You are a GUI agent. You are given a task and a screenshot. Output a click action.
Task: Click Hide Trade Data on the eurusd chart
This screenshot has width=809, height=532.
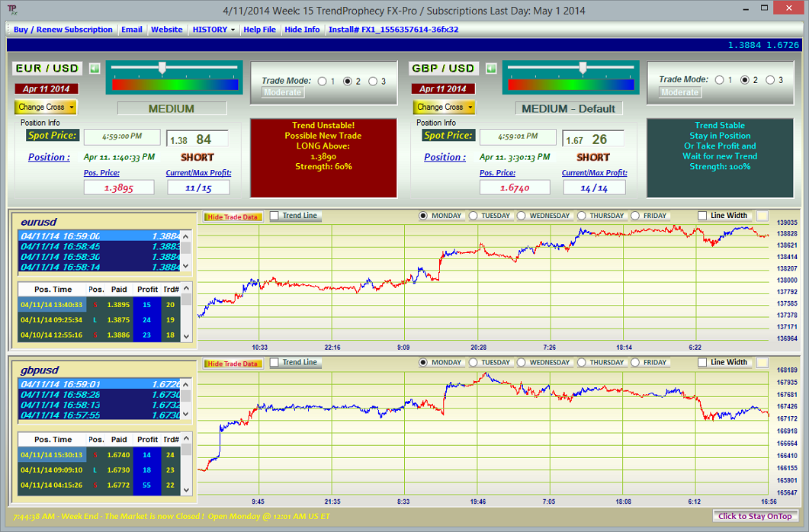[232, 216]
